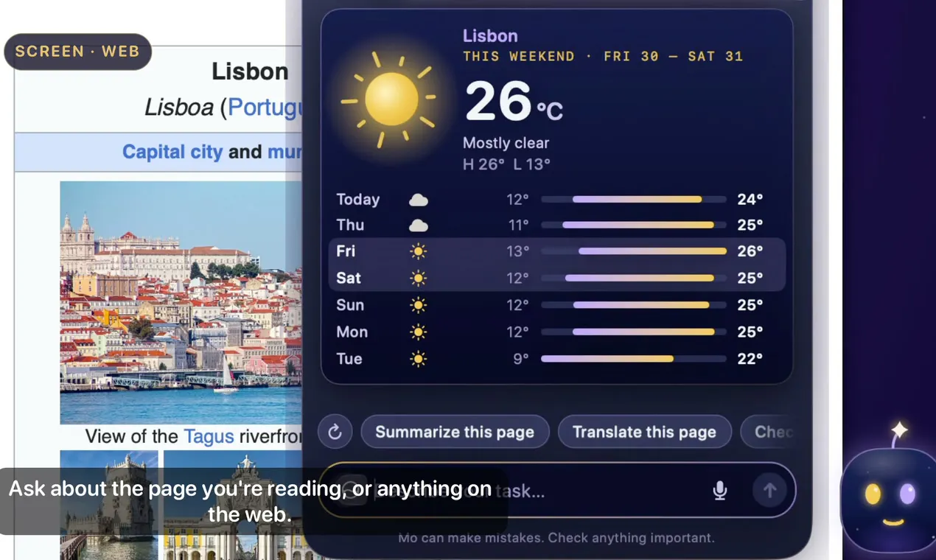This screenshot has height=560, width=936.
Task: Select the Sat forecast row
Action: (557, 278)
